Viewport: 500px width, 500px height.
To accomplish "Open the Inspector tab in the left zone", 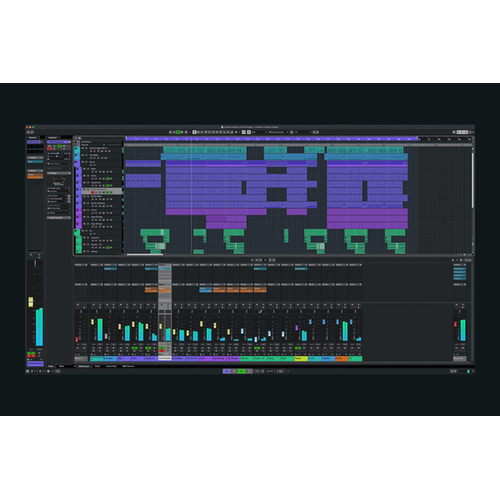I will click(53, 137).
